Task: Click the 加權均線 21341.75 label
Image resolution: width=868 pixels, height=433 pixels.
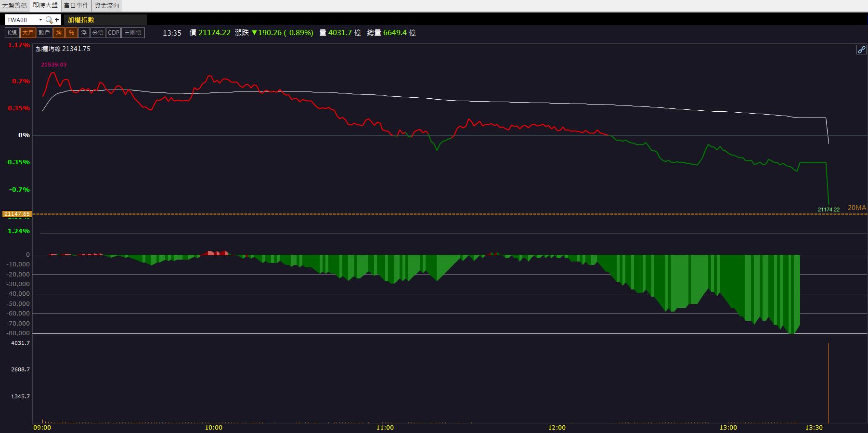Action: 63,49
